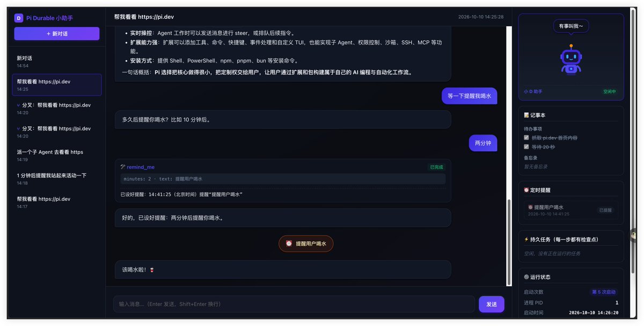Click the chat header title 帮我看看 https://pi.dev
Viewport: 644px width, 326px height.
pyautogui.click(x=144, y=17)
